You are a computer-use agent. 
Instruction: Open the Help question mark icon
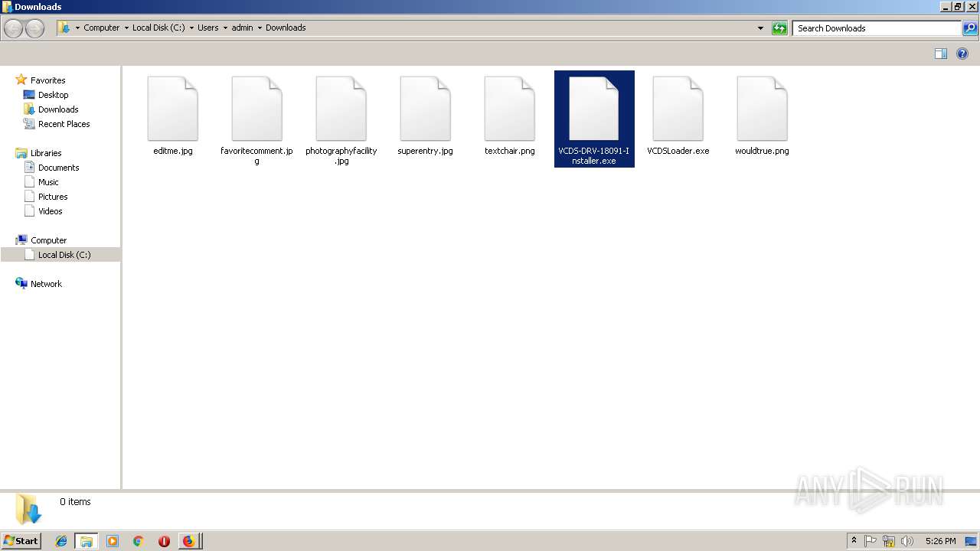point(963,54)
